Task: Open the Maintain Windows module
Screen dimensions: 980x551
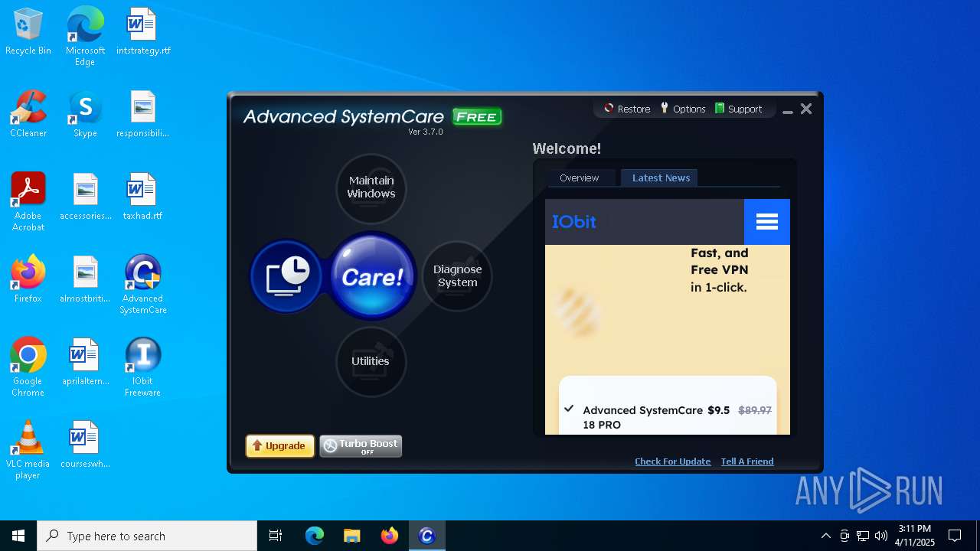Action: click(371, 187)
